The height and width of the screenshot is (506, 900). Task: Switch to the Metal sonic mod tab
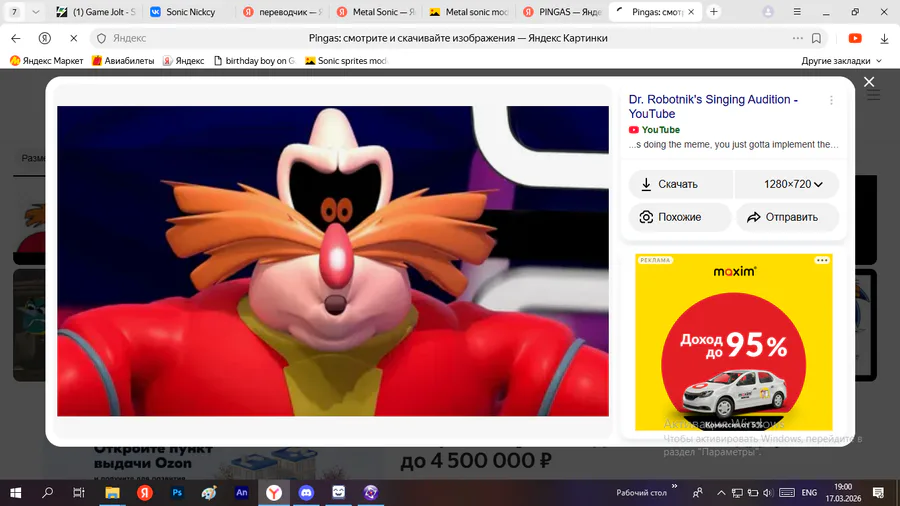coord(469,11)
